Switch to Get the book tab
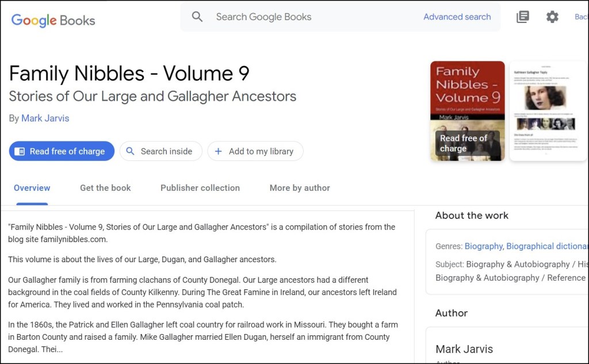 tap(105, 188)
